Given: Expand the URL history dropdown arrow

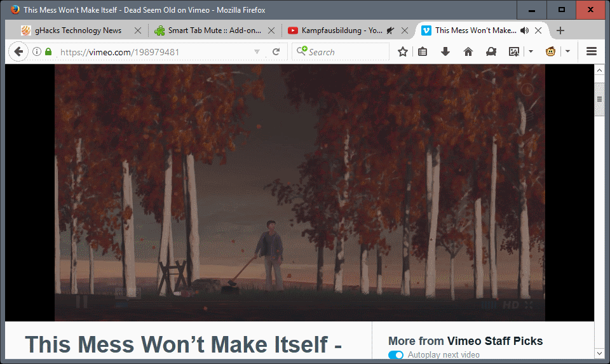Looking at the screenshot, I should point(257,51).
